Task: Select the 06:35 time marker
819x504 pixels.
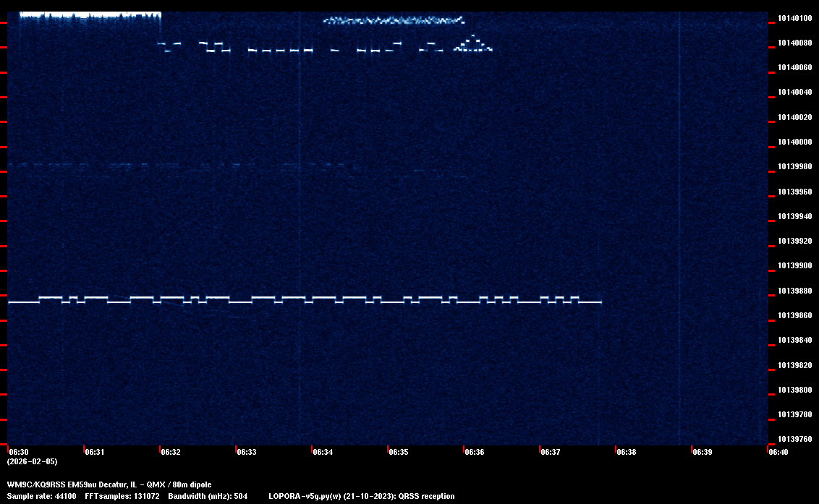Action: 399,452
